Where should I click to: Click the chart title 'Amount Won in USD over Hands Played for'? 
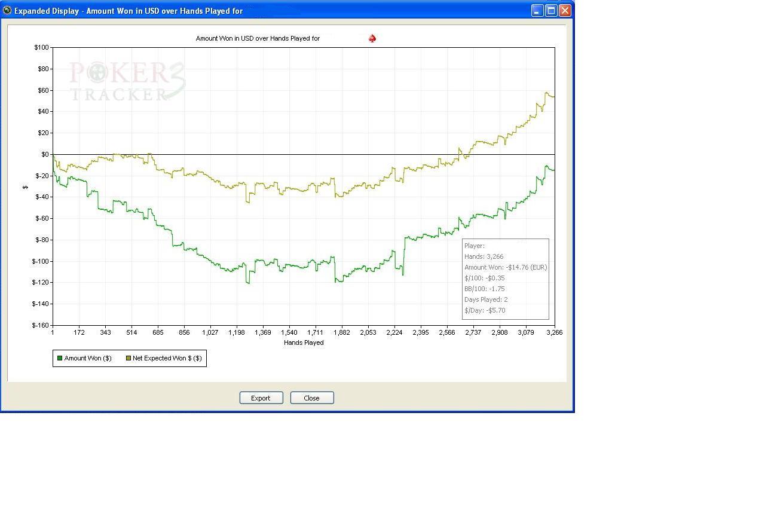click(258, 38)
